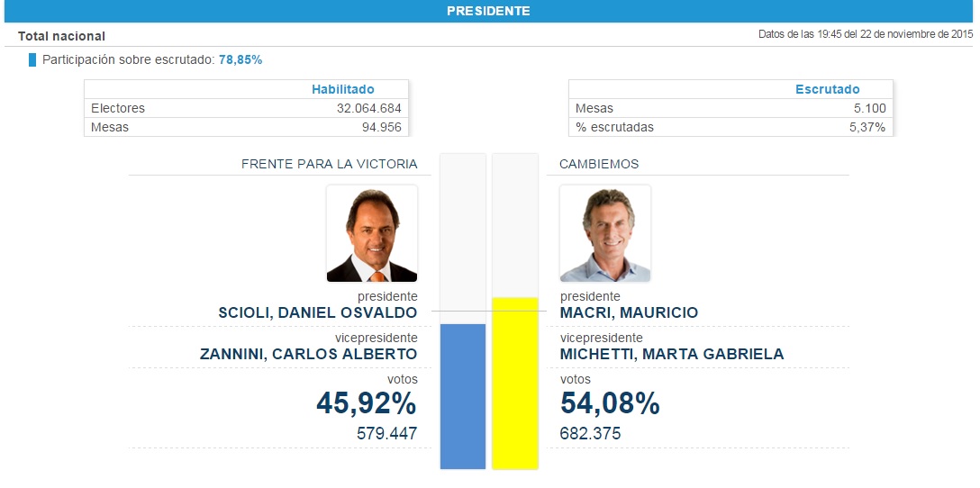Click the CAMBIEMOS party label

pyautogui.click(x=599, y=164)
